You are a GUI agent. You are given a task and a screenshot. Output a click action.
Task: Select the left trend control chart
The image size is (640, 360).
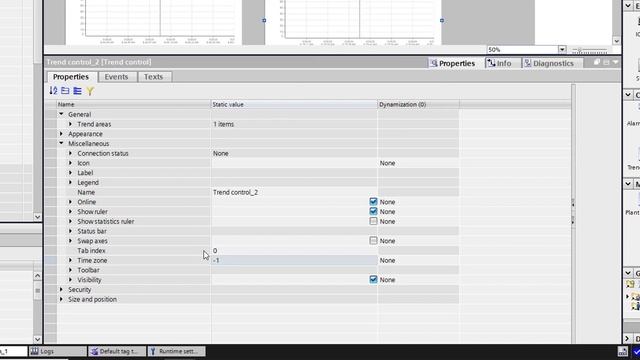pyautogui.click(x=154, y=21)
